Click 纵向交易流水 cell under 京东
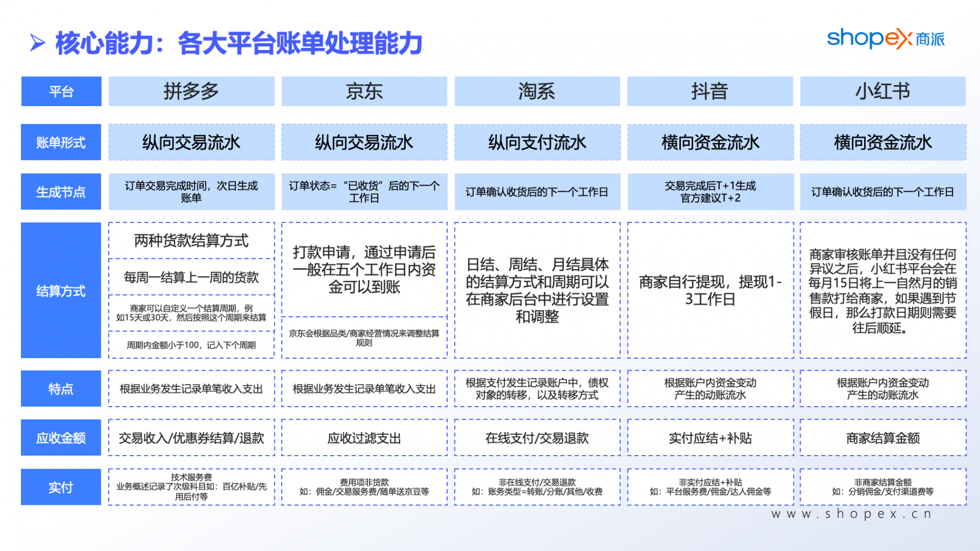The width and height of the screenshot is (980, 551). [364, 142]
